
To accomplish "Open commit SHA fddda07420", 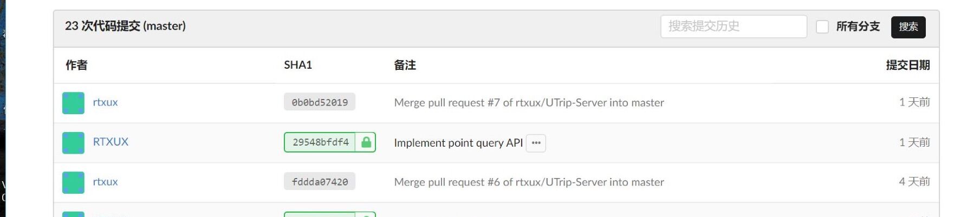I will 319,182.
